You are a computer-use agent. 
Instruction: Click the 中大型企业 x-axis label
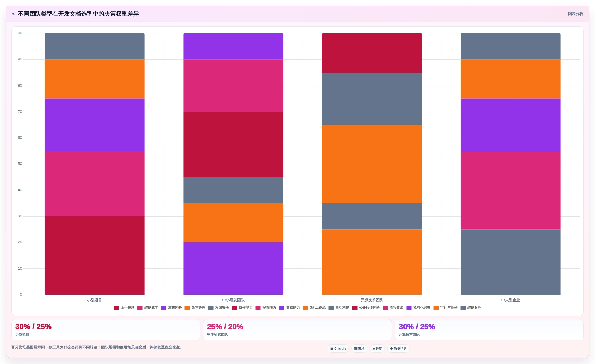coord(511,300)
